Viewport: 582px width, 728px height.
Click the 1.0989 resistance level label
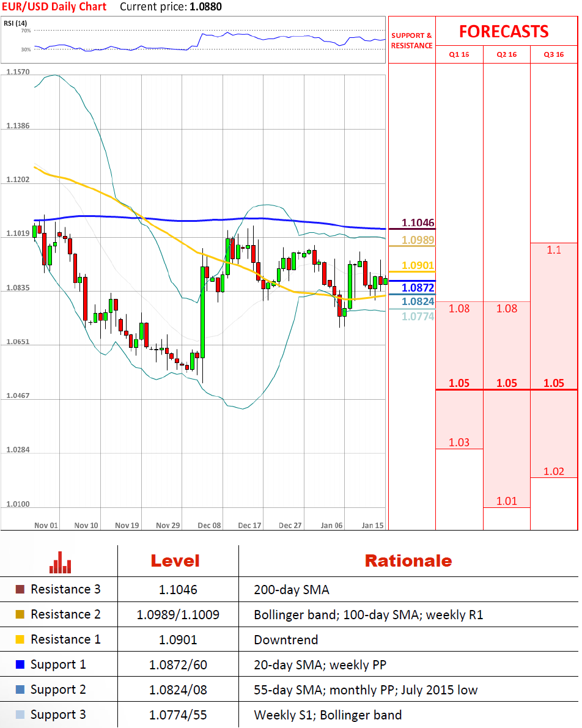pos(418,240)
